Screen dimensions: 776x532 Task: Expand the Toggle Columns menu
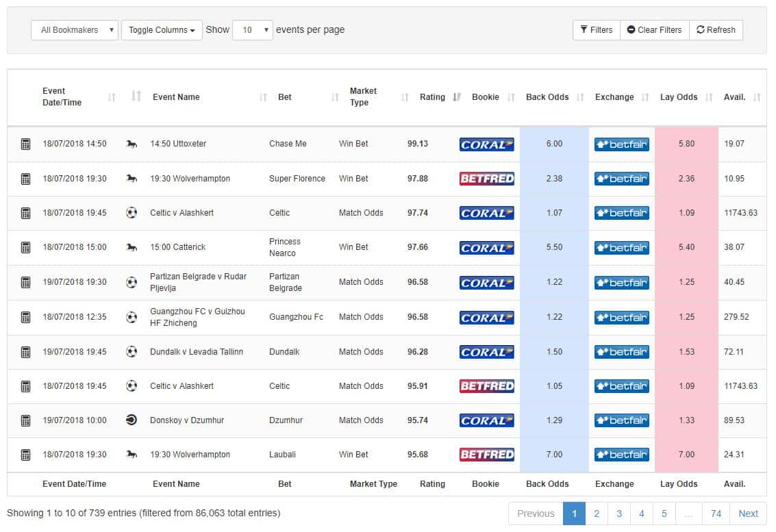tap(162, 30)
